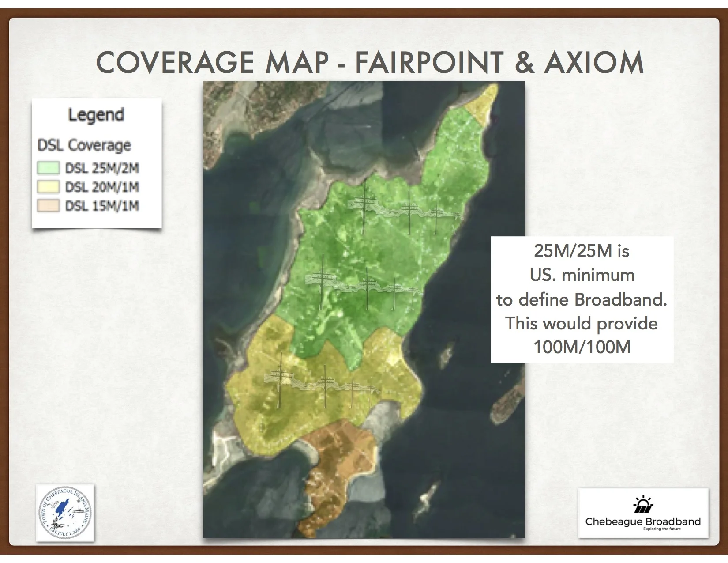Click the Town of Chebeague Island seal
The height and width of the screenshot is (563, 728).
click(x=65, y=513)
